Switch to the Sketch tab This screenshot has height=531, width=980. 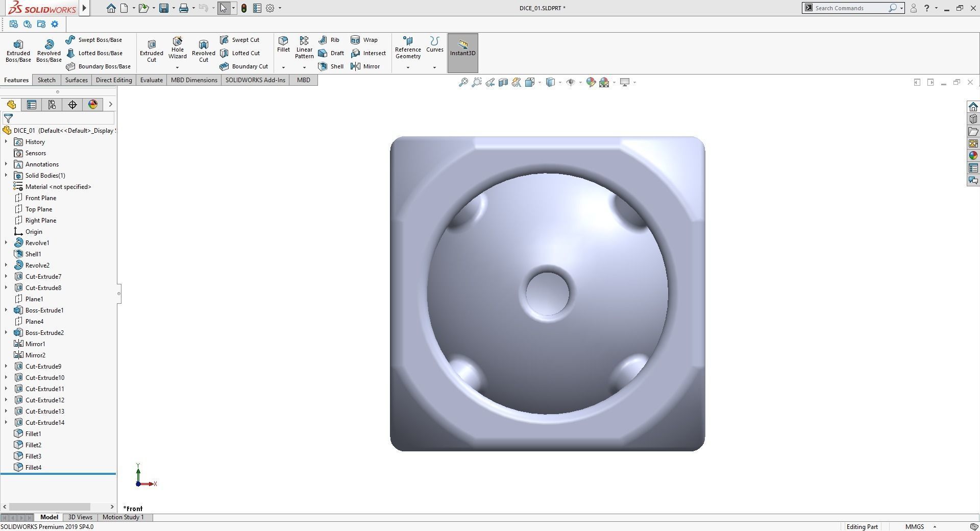pyautogui.click(x=46, y=80)
